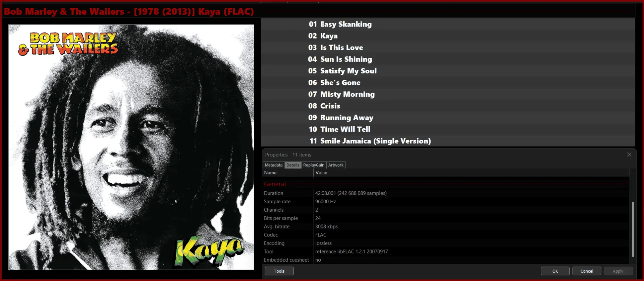This screenshot has height=281, width=644.
Task: Click the Tool row label
Action: pos(268,252)
